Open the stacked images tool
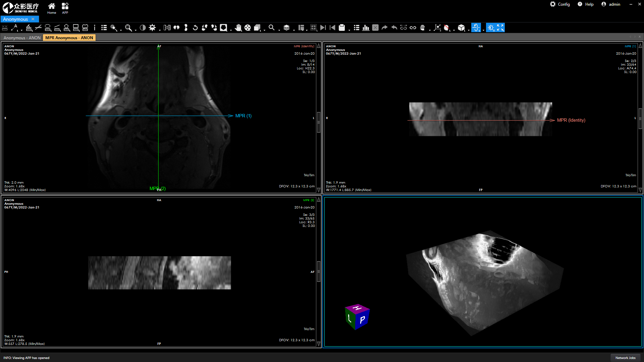 tap(257, 27)
